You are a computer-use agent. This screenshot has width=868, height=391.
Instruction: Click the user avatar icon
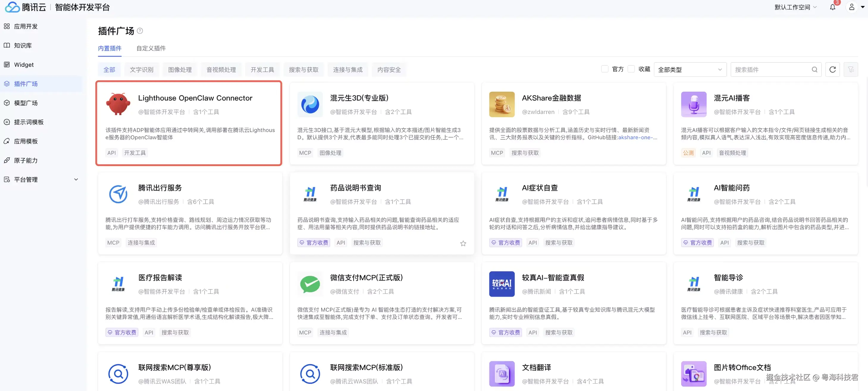pyautogui.click(x=851, y=7)
